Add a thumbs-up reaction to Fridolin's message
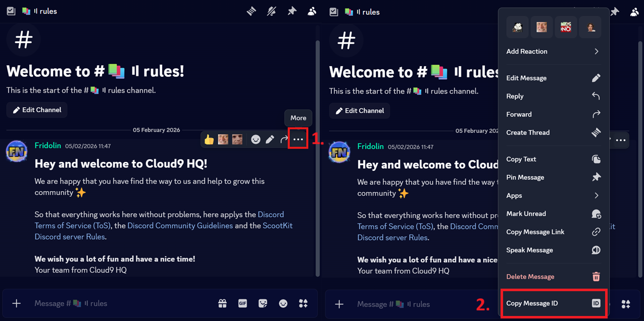 pyautogui.click(x=209, y=139)
